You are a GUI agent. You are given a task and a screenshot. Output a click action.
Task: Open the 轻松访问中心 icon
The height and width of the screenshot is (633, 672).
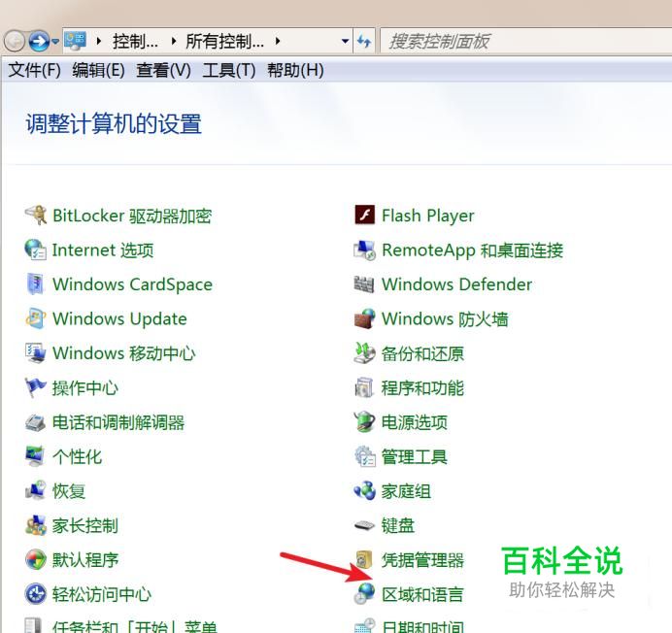(x=36, y=594)
